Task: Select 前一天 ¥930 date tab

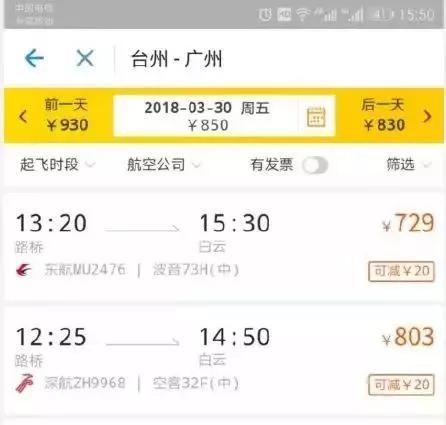Action: click(66, 116)
